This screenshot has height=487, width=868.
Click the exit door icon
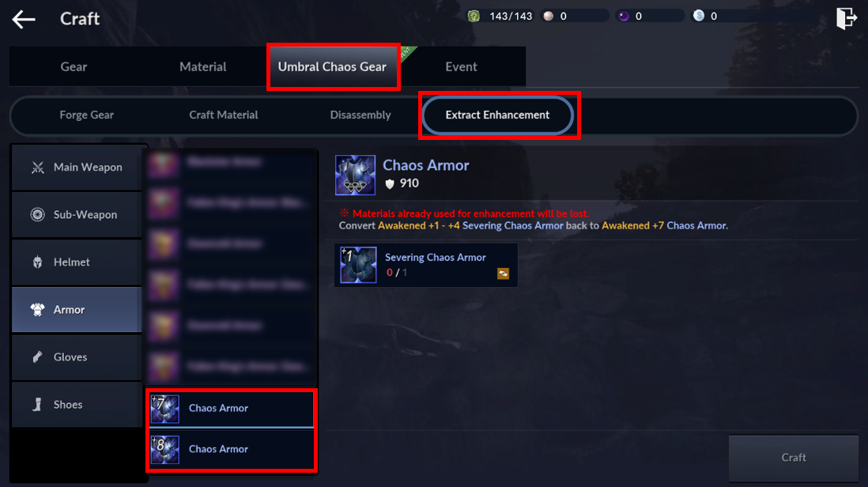pyautogui.click(x=846, y=18)
